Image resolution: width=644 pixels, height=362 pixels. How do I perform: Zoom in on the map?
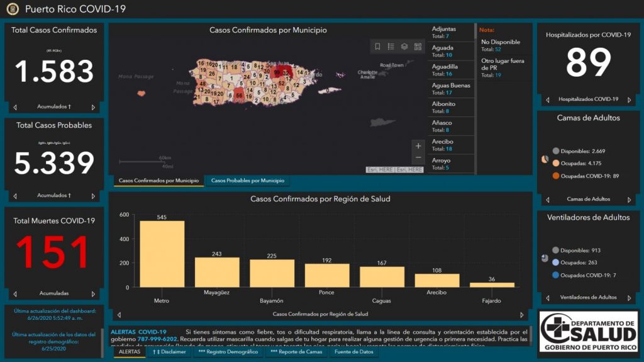tap(418, 146)
